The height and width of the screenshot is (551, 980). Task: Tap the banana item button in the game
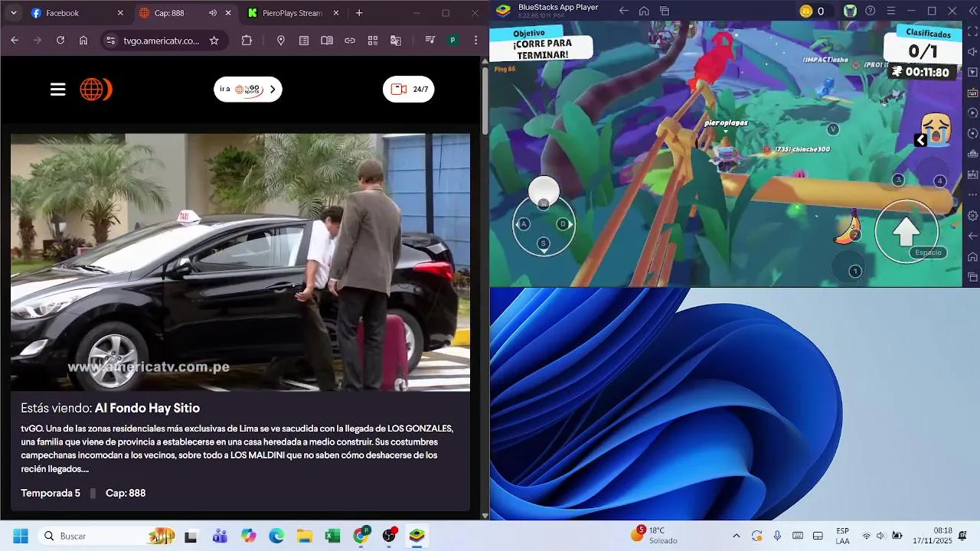(x=847, y=228)
